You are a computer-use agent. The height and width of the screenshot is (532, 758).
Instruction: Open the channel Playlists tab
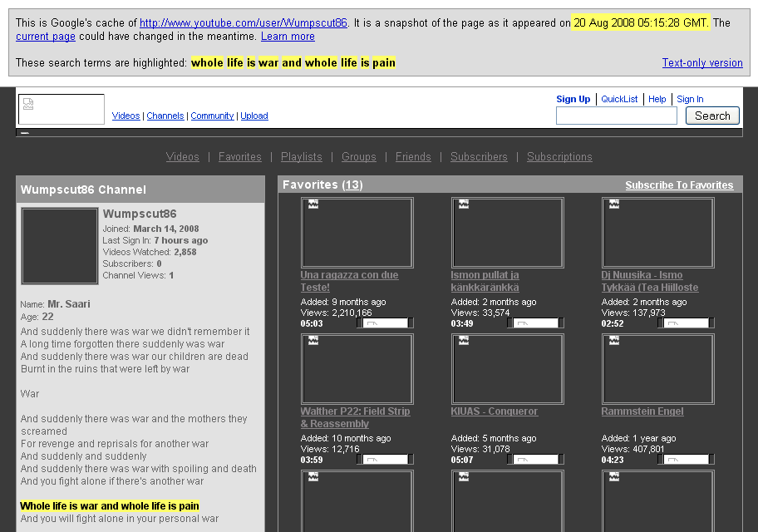coord(301,157)
